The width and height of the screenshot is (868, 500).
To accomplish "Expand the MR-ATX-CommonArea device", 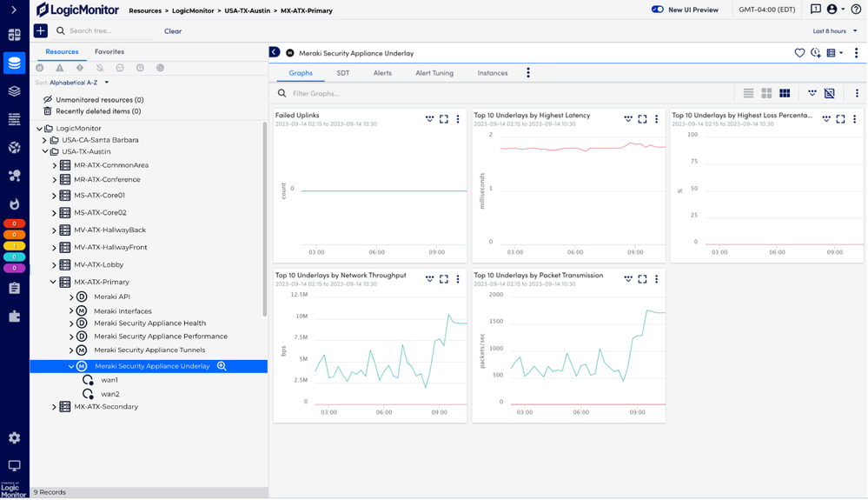I will pyautogui.click(x=54, y=165).
